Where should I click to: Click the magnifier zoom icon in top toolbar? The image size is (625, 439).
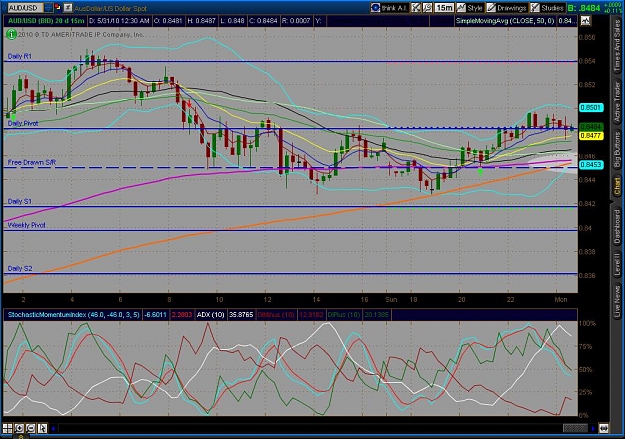pyautogui.click(x=427, y=8)
